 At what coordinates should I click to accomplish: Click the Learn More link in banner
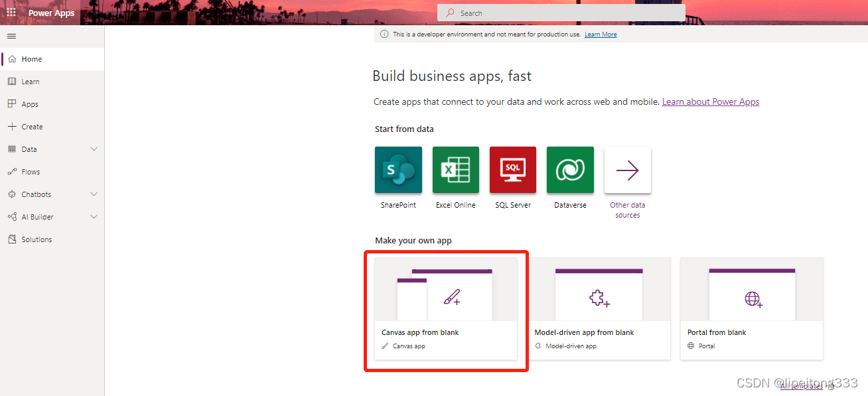click(x=601, y=34)
